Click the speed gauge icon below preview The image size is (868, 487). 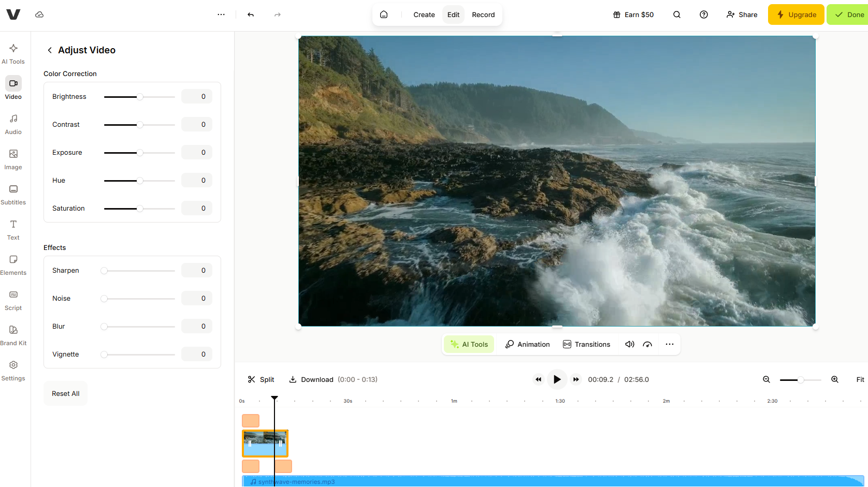(647, 344)
